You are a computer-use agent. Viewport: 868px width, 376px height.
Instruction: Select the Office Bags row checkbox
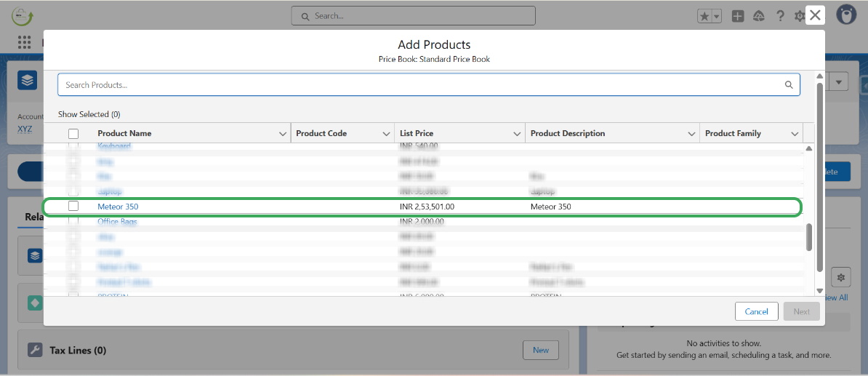[73, 222]
